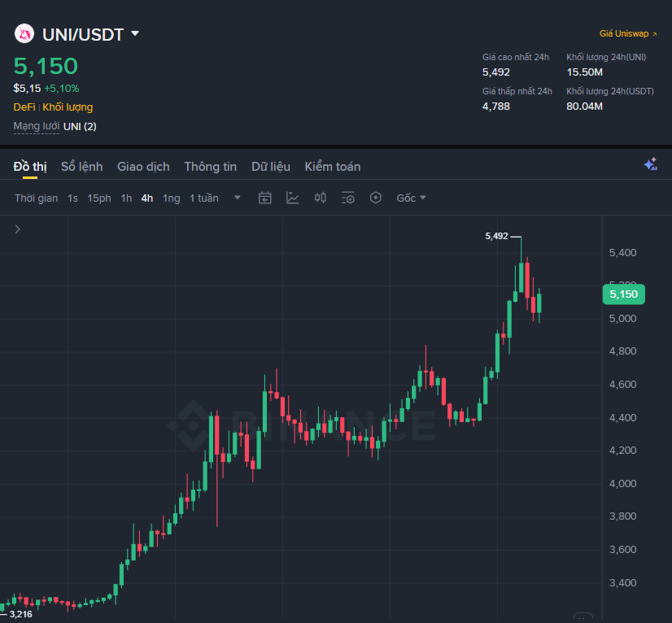
Task: Click the 5,492 high price marker
Action: coord(497,236)
